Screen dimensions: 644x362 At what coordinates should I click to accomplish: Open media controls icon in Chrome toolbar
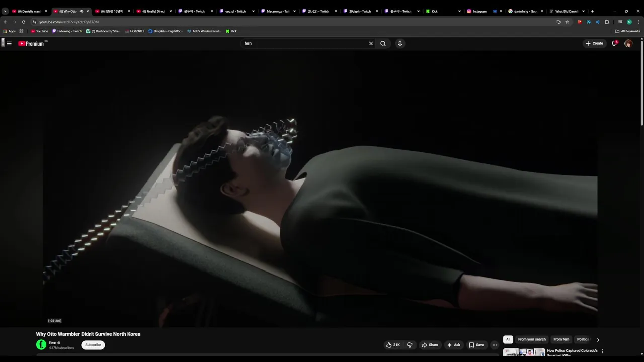coord(620,22)
